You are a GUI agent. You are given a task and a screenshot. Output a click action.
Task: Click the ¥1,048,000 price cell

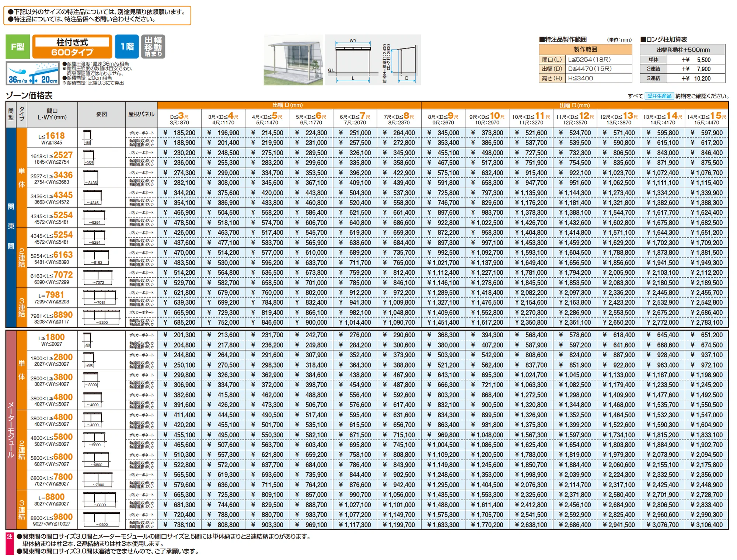click(487, 435)
